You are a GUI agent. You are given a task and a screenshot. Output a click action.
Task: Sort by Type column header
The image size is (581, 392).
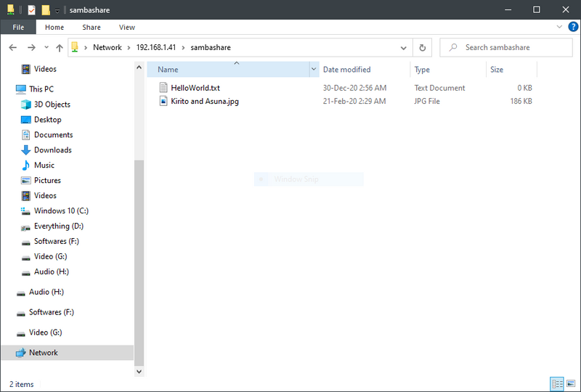pos(448,69)
